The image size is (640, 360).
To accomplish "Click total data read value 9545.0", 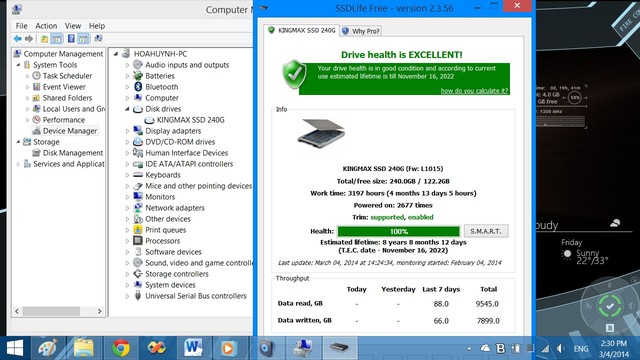I will click(487, 304).
